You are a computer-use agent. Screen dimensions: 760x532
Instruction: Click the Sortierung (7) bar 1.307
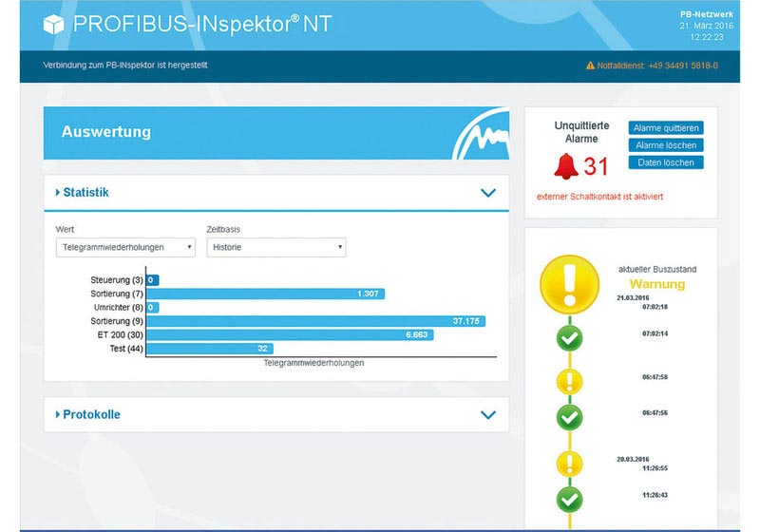tap(266, 294)
